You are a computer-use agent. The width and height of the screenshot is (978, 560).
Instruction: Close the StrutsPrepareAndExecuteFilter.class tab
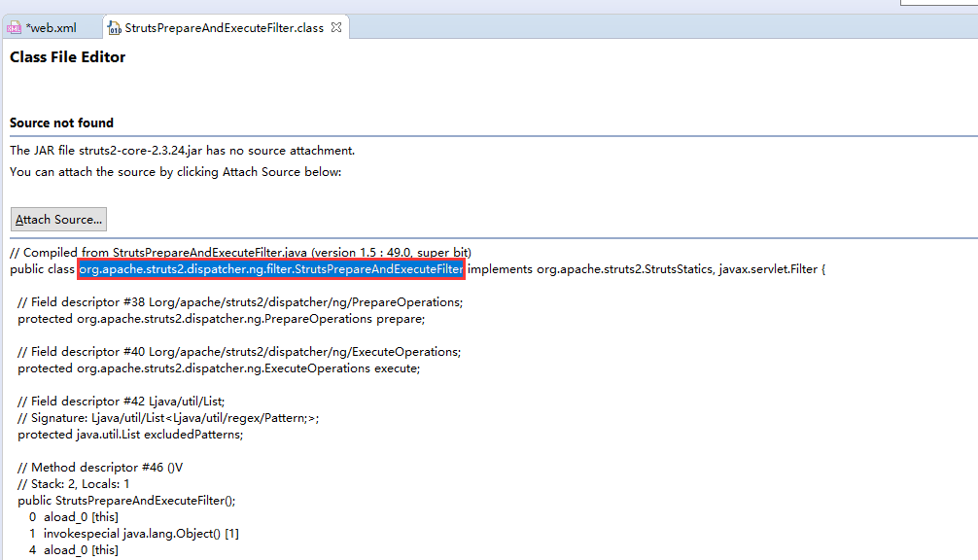(x=336, y=27)
